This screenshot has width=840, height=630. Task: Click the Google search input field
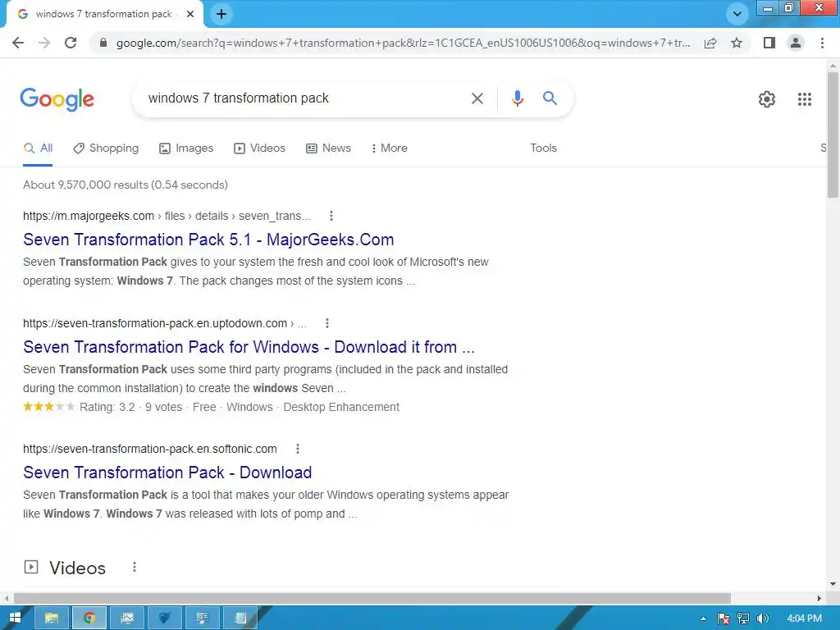pyautogui.click(x=305, y=98)
